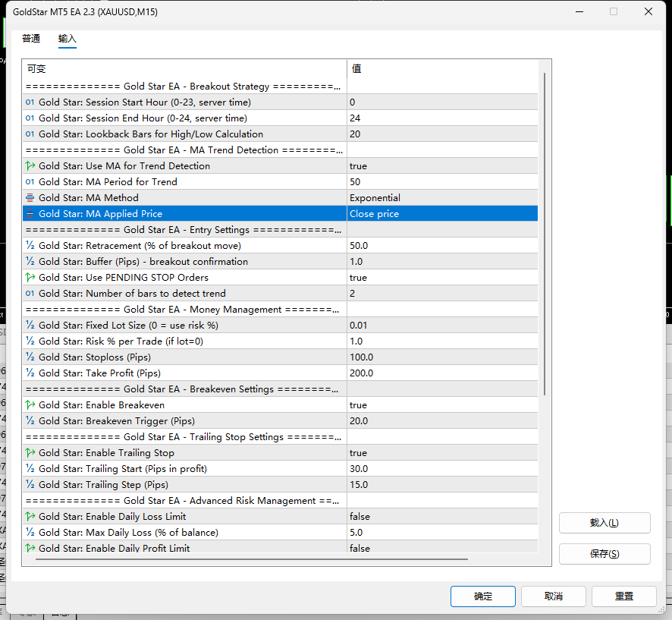Screen dimensions: 672x620
Task: Click the enum icon beside MA Method
Action: point(30,197)
